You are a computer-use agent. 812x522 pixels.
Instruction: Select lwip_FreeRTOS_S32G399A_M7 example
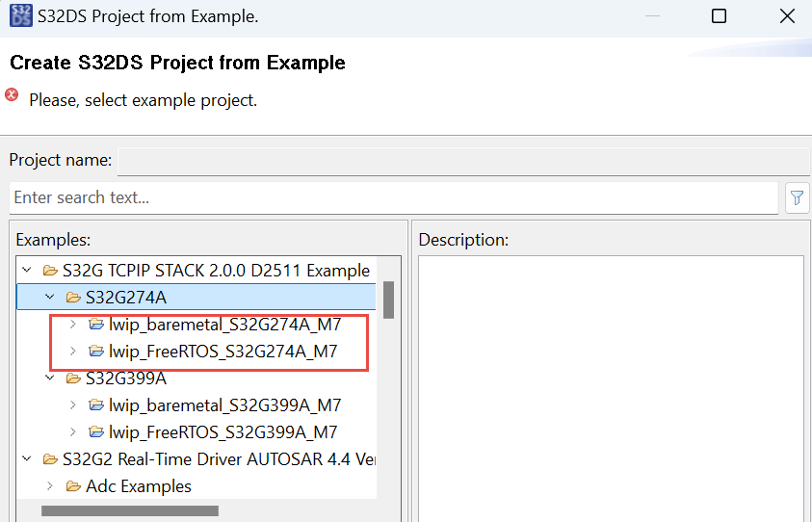tap(223, 431)
